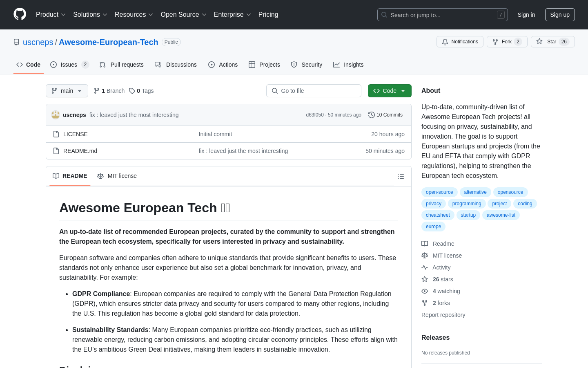This screenshot has width=588, height=368.
Task: Click Sign in
Action: tap(526, 15)
